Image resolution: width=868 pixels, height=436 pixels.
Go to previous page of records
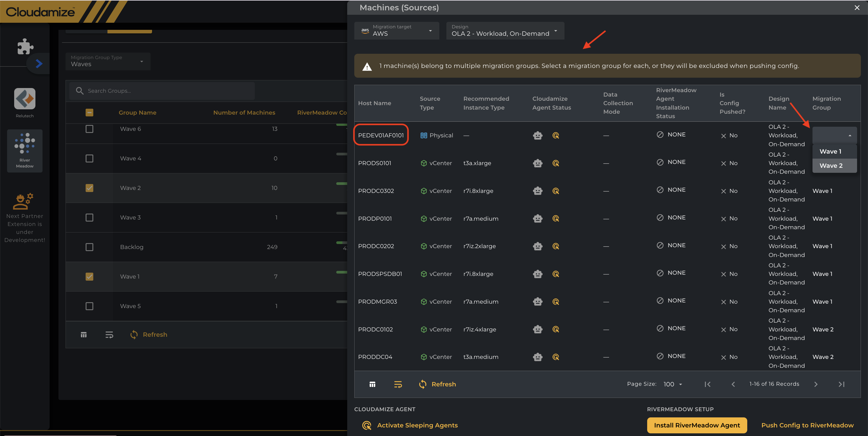tap(733, 384)
